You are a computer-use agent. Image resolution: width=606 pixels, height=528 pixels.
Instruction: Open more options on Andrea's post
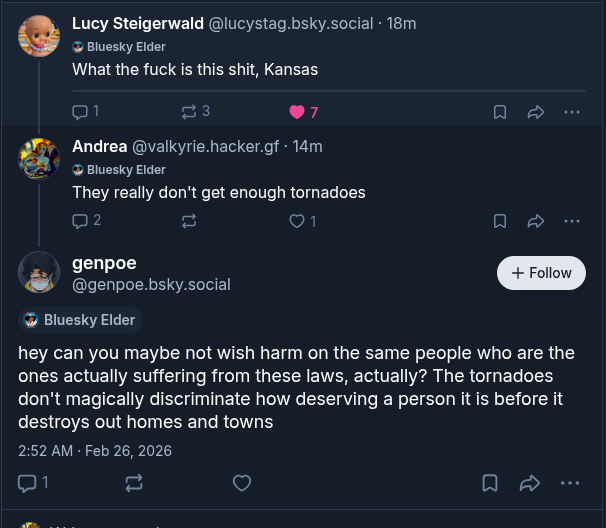tap(572, 220)
